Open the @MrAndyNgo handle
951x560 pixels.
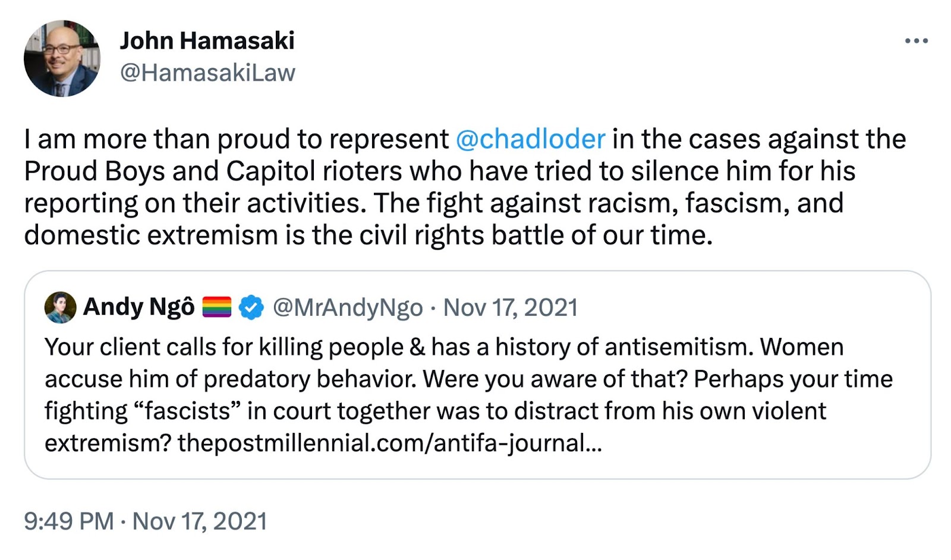348,308
